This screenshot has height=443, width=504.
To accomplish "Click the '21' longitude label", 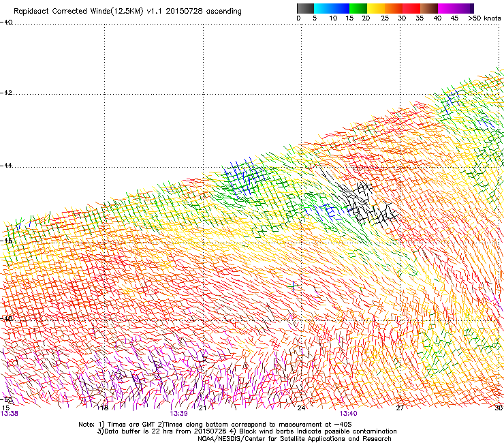I will coord(202,408).
